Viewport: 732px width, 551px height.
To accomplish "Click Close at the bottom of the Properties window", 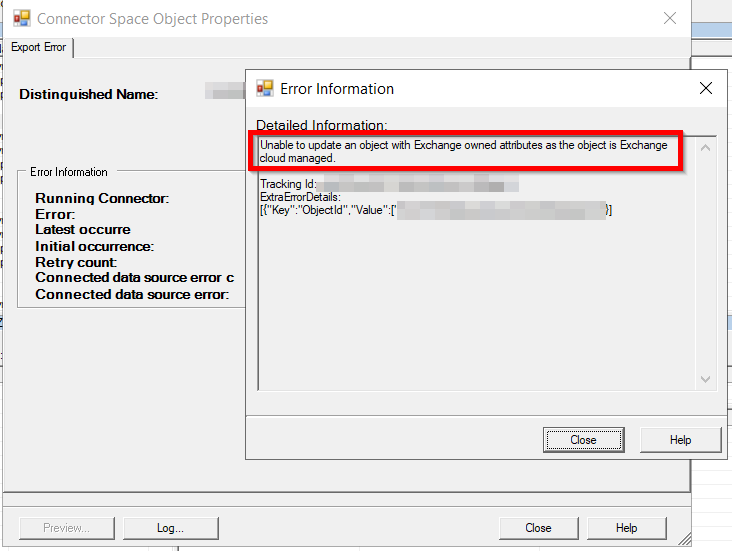I will pos(538,528).
